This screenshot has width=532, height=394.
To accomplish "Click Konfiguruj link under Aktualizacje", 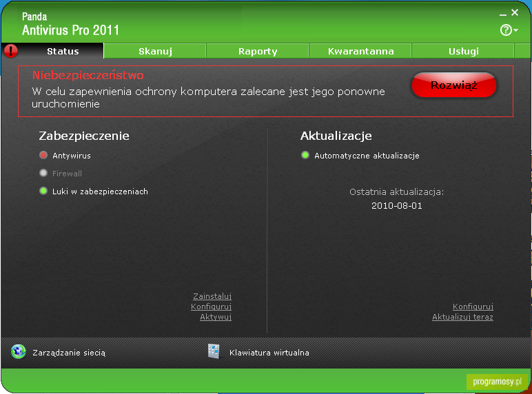I will [x=473, y=307].
